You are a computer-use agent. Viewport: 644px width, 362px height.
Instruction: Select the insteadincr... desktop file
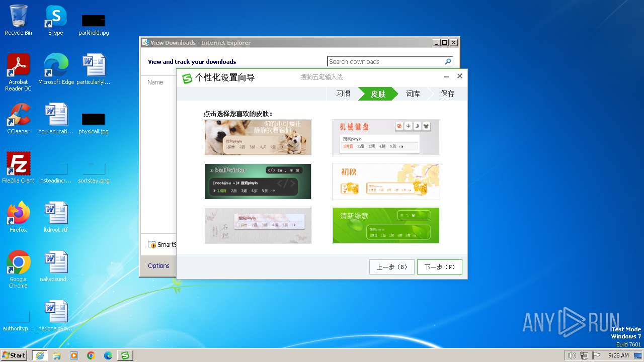pos(56,172)
